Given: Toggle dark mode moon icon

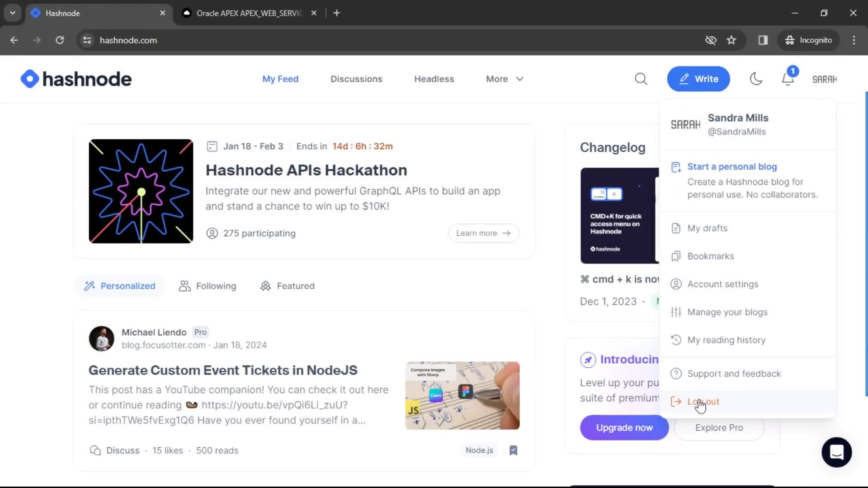Looking at the screenshot, I should [756, 79].
